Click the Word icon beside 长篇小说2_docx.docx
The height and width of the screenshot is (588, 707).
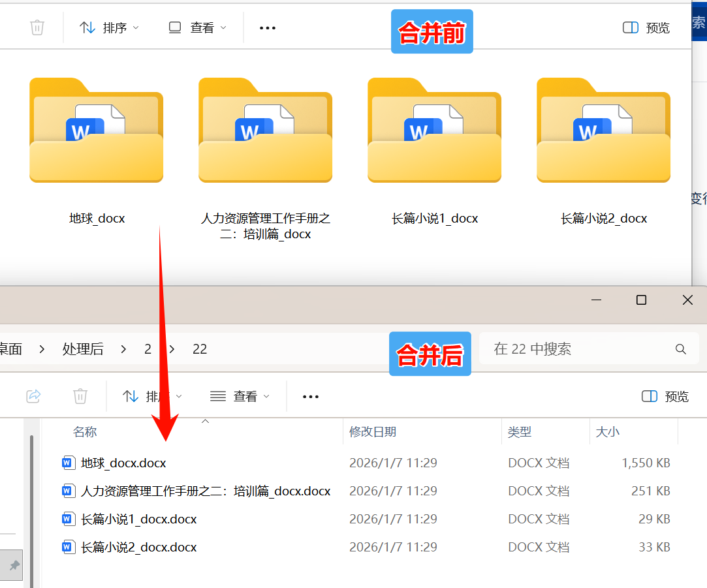pos(68,547)
